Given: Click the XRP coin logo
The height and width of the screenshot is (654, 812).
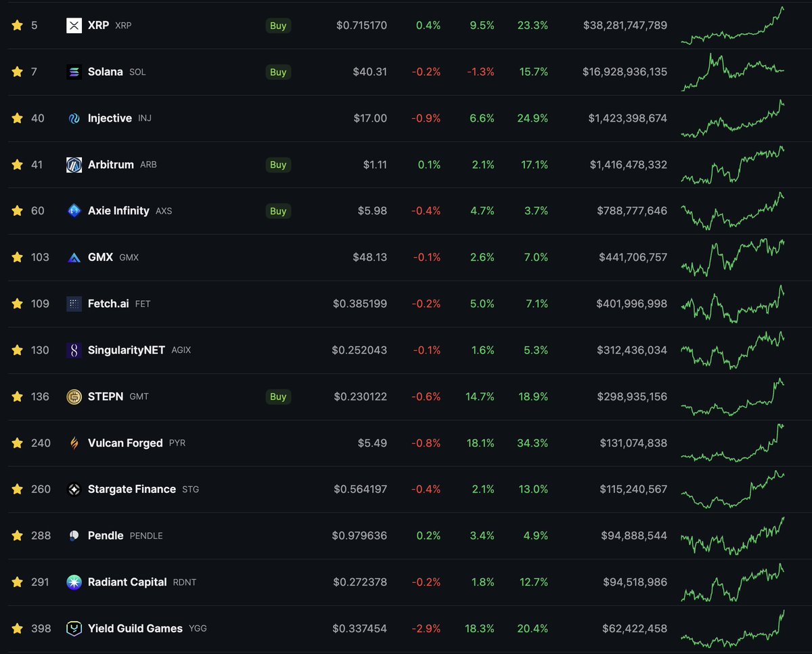Looking at the screenshot, I should click(x=74, y=25).
